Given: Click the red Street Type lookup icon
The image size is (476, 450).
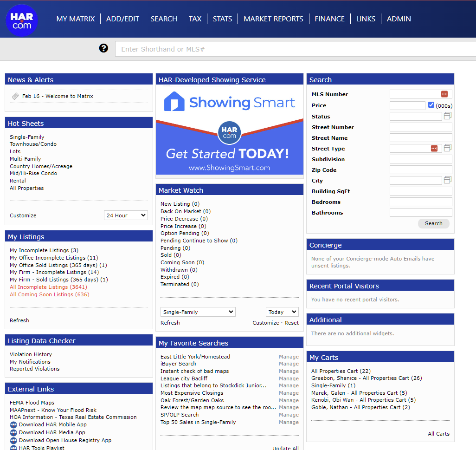Looking at the screenshot, I should [x=434, y=148].
